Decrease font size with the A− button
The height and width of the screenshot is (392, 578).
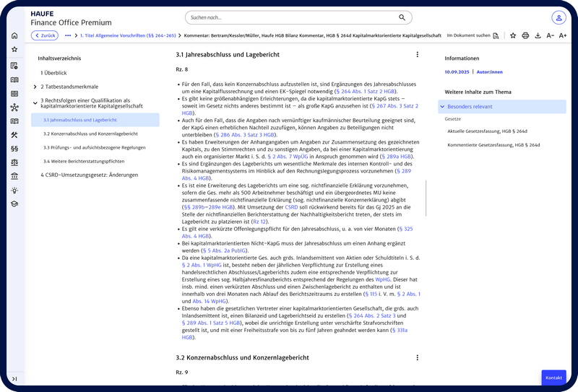[x=551, y=35]
